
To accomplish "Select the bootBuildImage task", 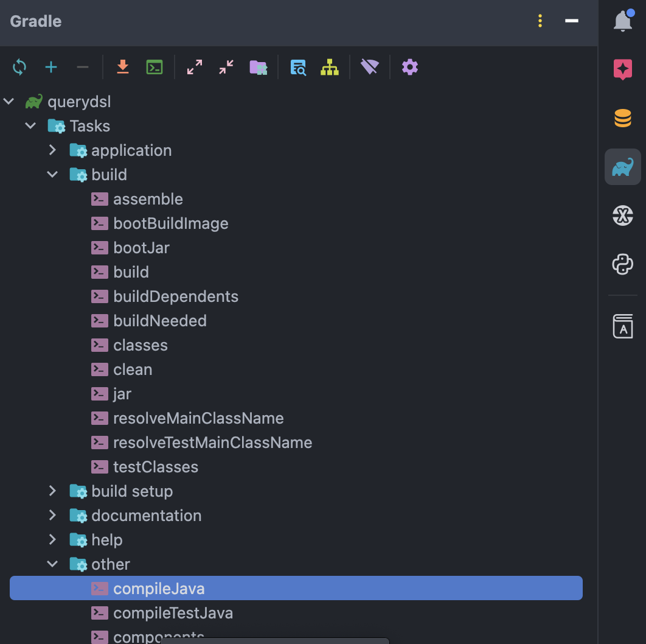I will tap(170, 223).
